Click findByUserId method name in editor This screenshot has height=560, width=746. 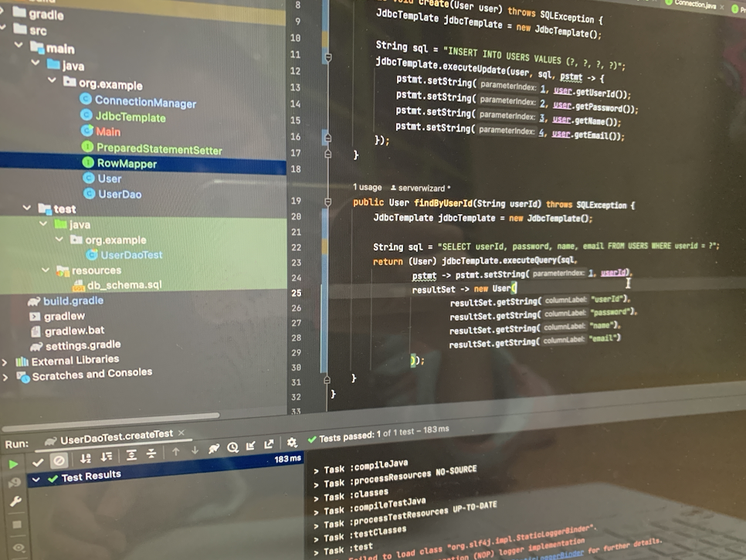(x=443, y=204)
